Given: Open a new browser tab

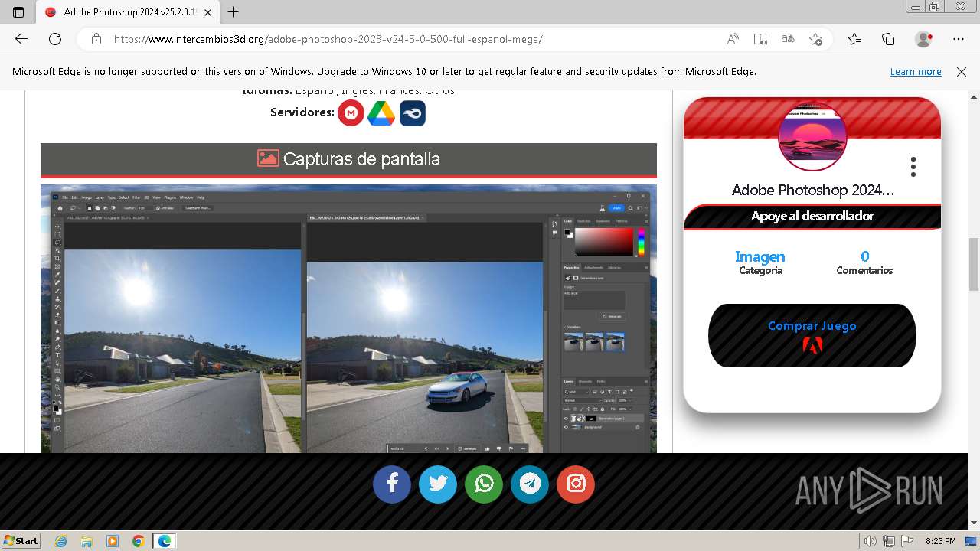Looking at the screenshot, I should (x=234, y=12).
